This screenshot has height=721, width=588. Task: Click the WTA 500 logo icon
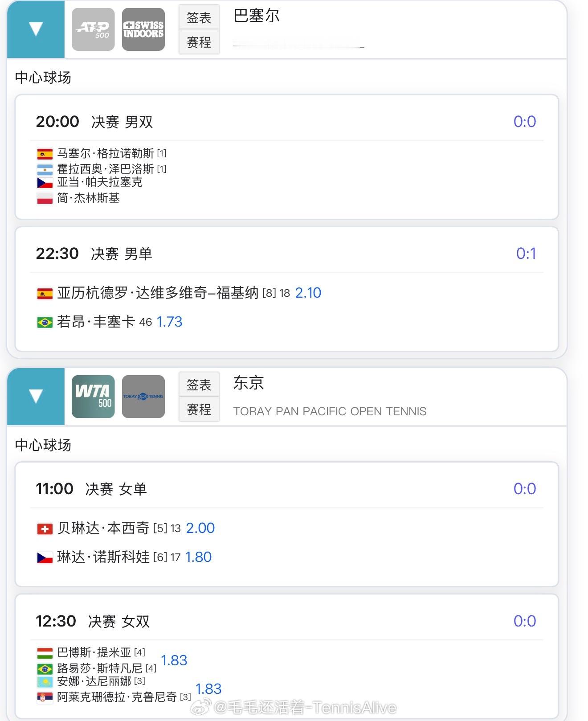pyautogui.click(x=93, y=397)
